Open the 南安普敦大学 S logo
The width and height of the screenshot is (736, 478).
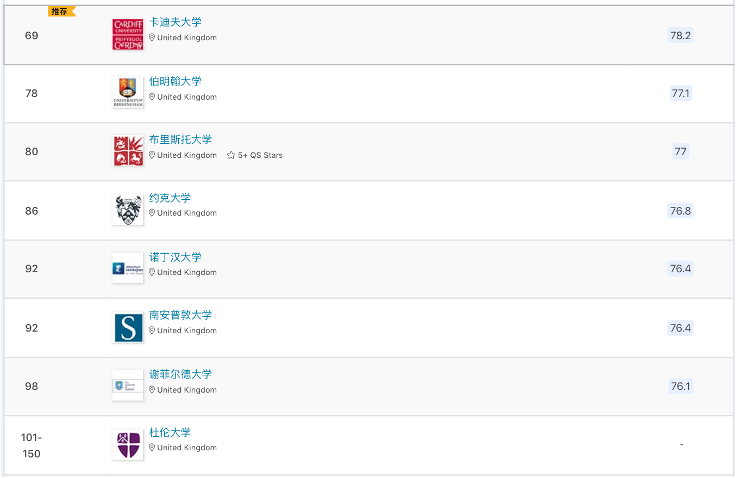128,327
